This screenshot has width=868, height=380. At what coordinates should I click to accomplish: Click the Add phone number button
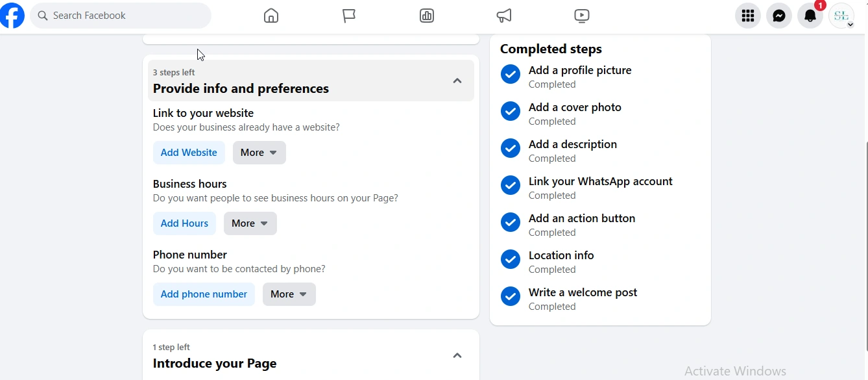[x=204, y=294]
